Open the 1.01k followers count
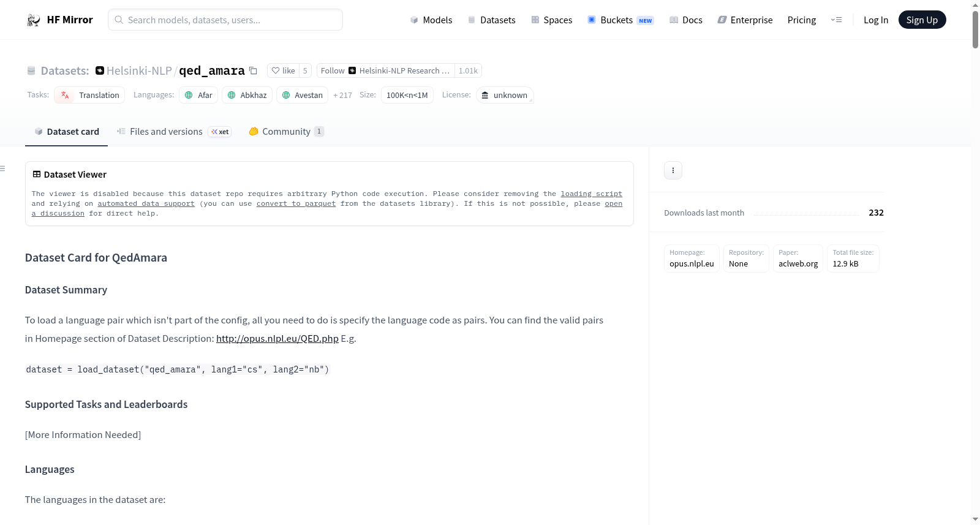The image size is (980, 525). pos(468,70)
